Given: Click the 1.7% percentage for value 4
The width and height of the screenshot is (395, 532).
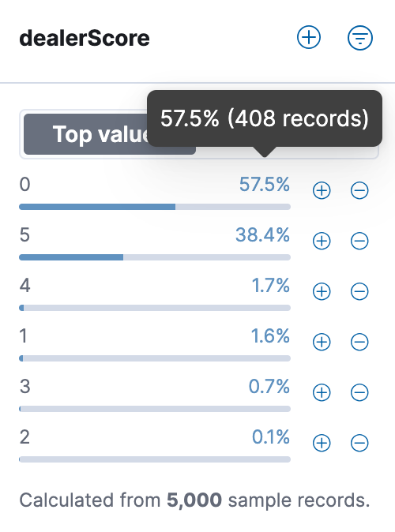Looking at the screenshot, I should (x=271, y=286).
